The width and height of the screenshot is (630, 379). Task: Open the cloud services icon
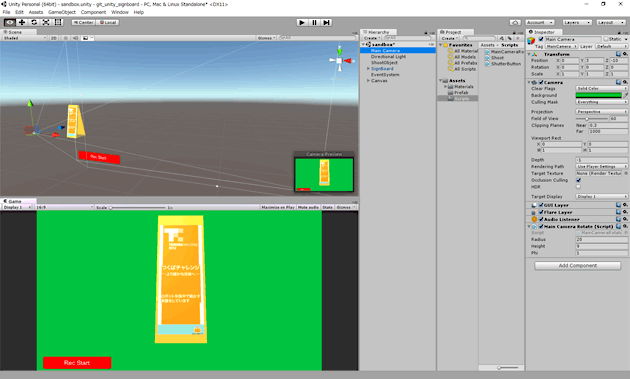tap(515, 23)
